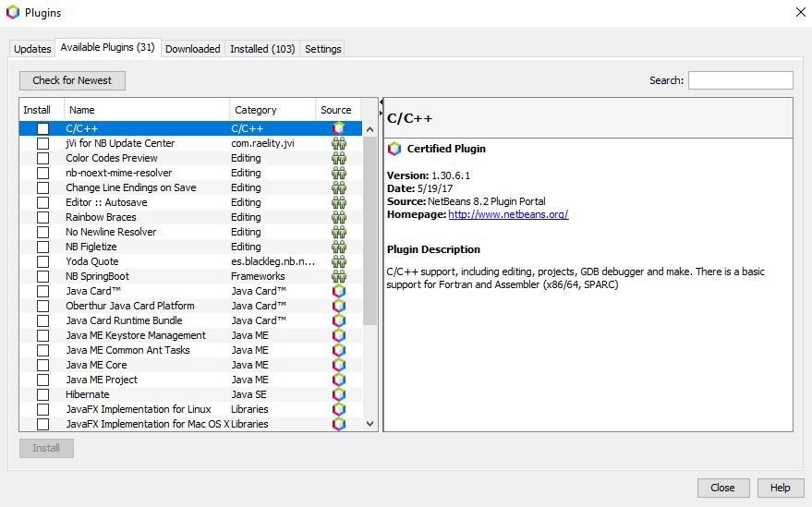Click the community source icon for NB Figletize
Screen dimensions: 812x507
[x=339, y=247]
